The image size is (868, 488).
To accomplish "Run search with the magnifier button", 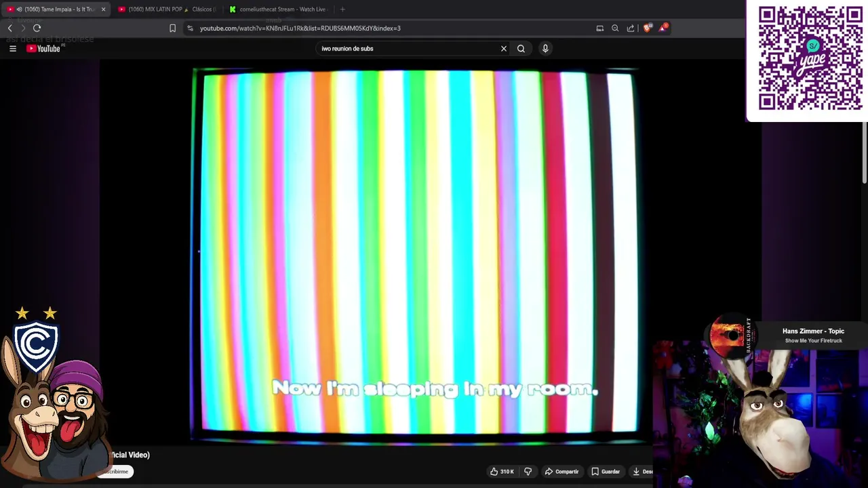I will 521,49.
